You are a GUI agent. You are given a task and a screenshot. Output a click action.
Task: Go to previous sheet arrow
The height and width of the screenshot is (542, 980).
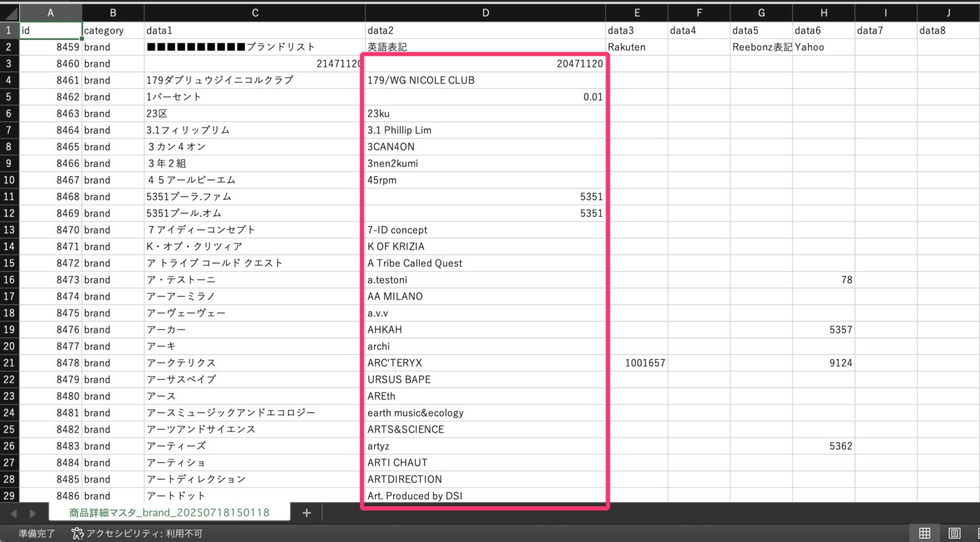[x=14, y=513]
